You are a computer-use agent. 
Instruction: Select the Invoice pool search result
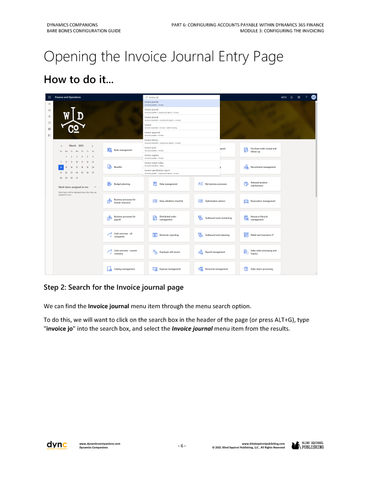pos(181,149)
